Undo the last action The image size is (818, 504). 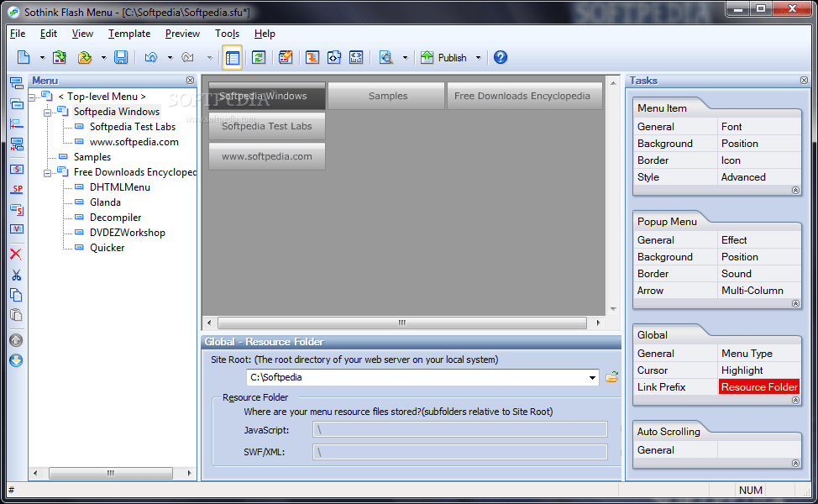(x=151, y=57)
